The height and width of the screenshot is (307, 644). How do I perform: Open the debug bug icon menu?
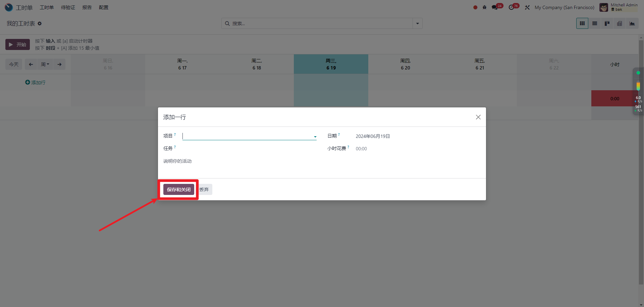[x=484, y=7]
